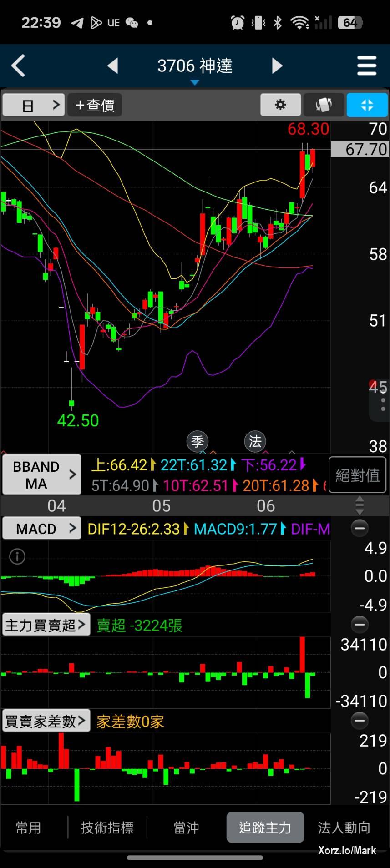This screenshot has width=390, height=868.
Task: Go to previous stock with left triangle
Action: tap(113, 66)
